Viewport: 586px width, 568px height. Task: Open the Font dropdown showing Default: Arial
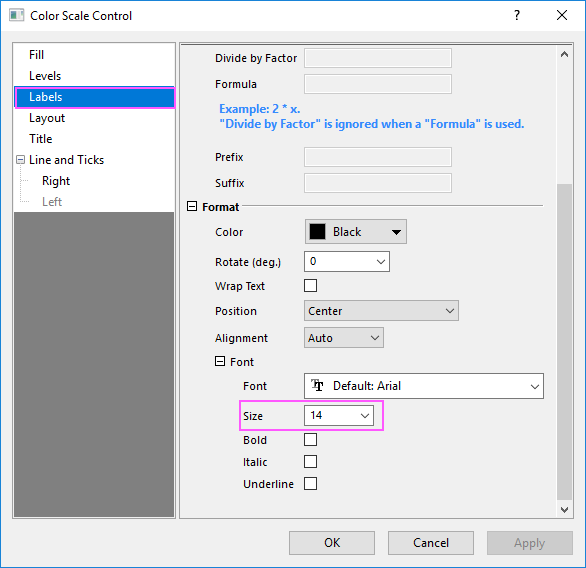[424, 386]
